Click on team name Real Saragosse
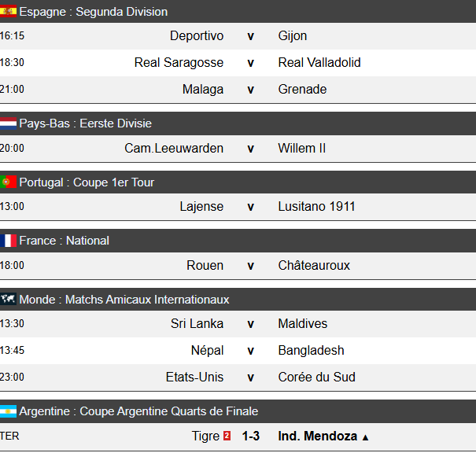Screen dimensions: 476x453 (x=179, y=63)
